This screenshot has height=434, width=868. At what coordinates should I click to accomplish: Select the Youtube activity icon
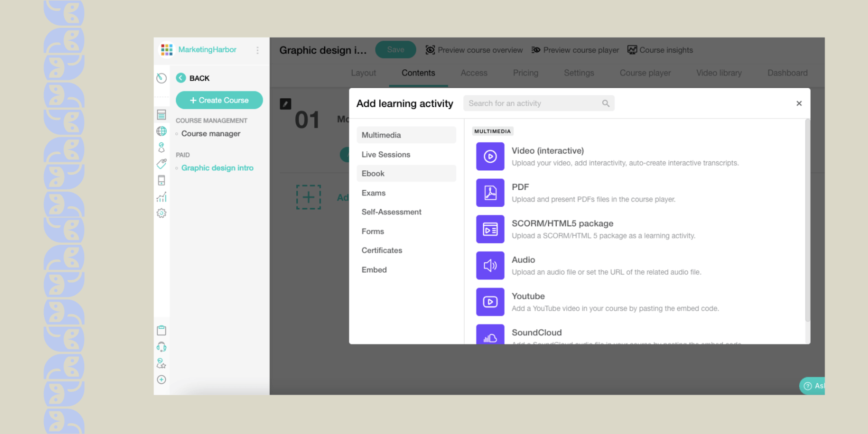(490, 302)
